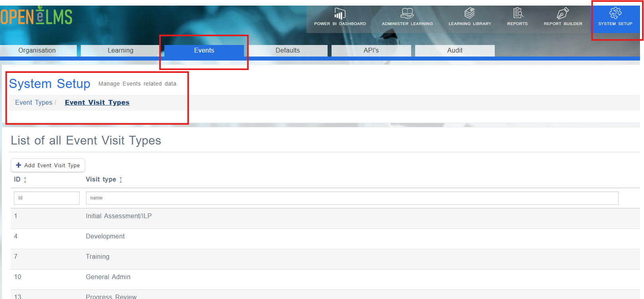Click ID value 10 in the table
Viewport: 644px width, 299px height.
click(18, 277)
